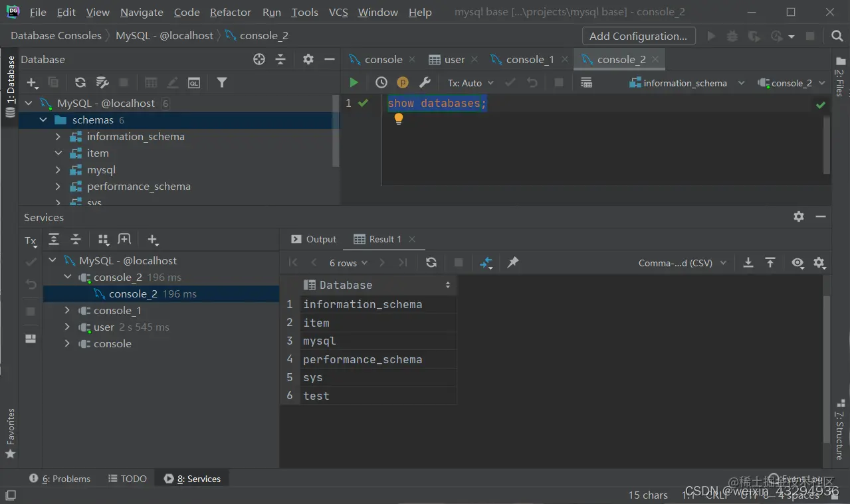The height and width of the screenshot is (504, 850).
Task: Reload result page icon
Action: (431, 262)
